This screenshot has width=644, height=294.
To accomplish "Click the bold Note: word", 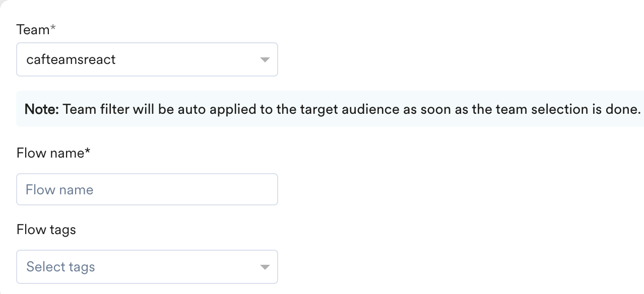I will [x=42, y=109].
